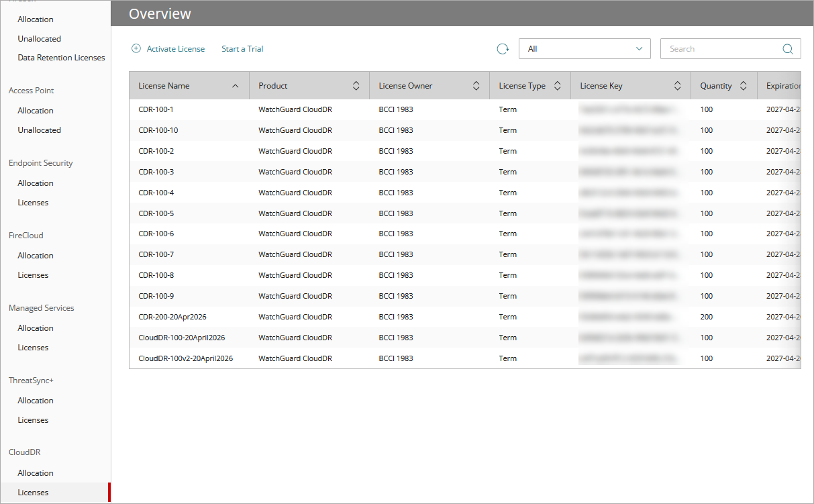This screenshot has height=504, width=814.
Task: Open Allocation under ThreatSync+
Action: [x=36, y=401]
